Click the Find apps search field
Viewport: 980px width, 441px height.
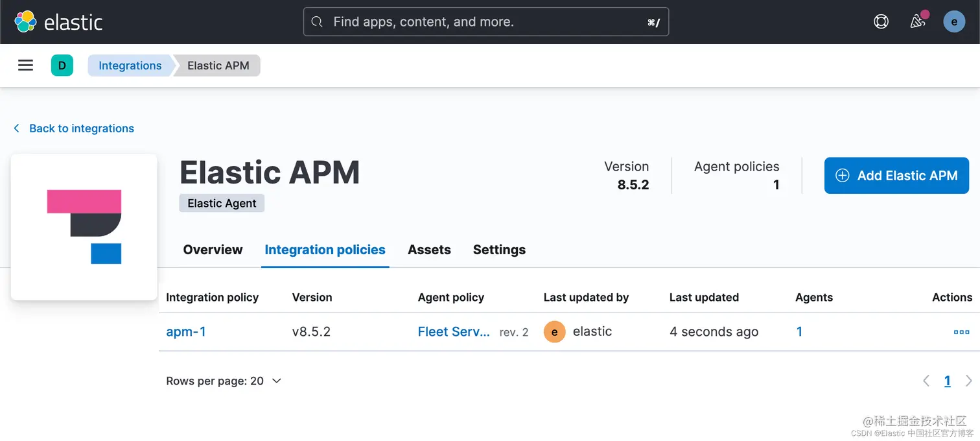point(486,22)
